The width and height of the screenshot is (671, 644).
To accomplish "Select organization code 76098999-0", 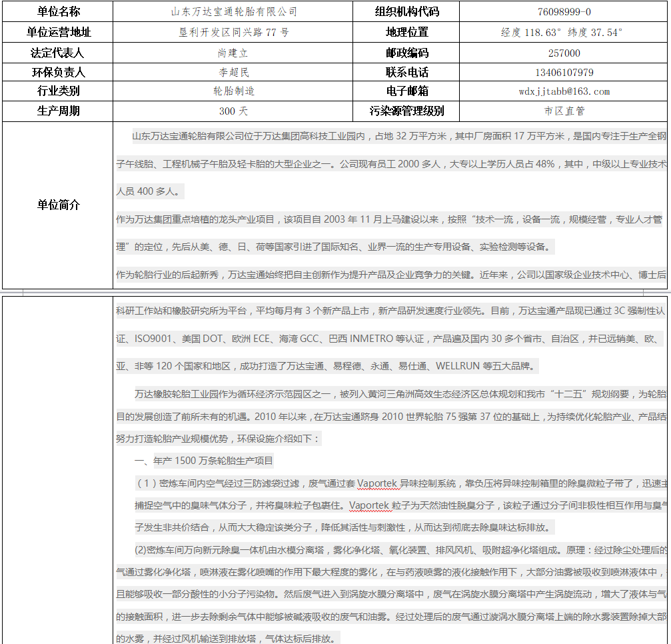I will pos(564,11).
